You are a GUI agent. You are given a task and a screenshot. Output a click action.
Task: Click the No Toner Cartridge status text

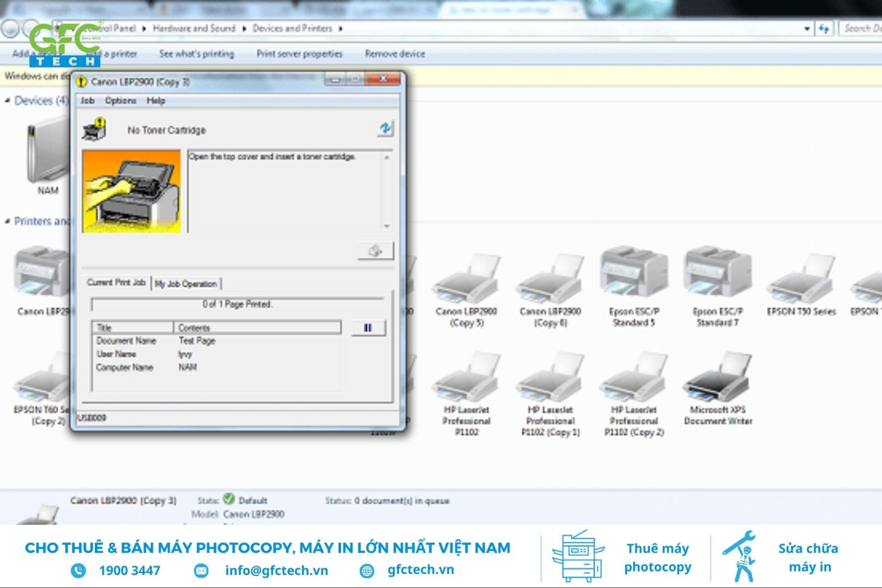166,130
